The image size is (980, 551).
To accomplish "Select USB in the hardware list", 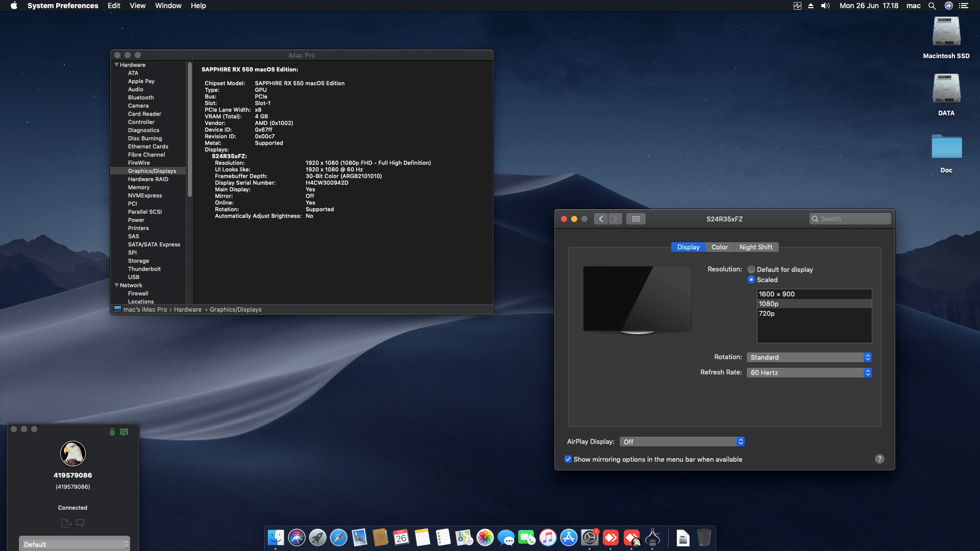I will 134,277.
